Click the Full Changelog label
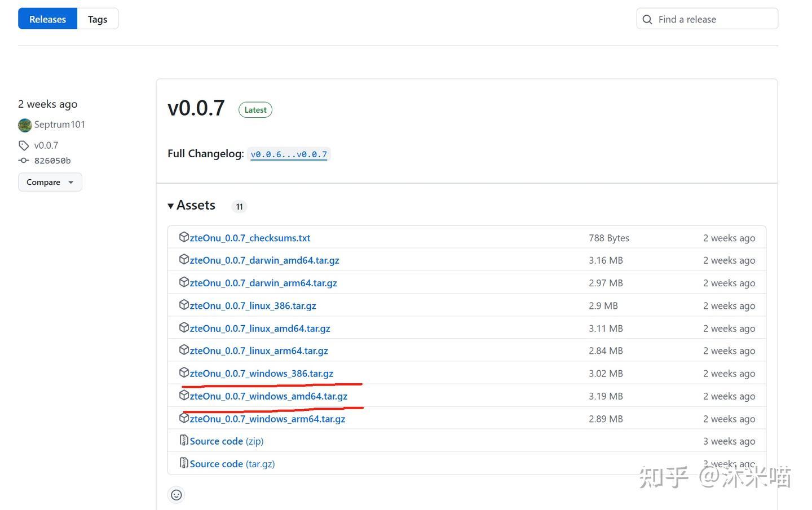The image size is (812, 510). 206,154
